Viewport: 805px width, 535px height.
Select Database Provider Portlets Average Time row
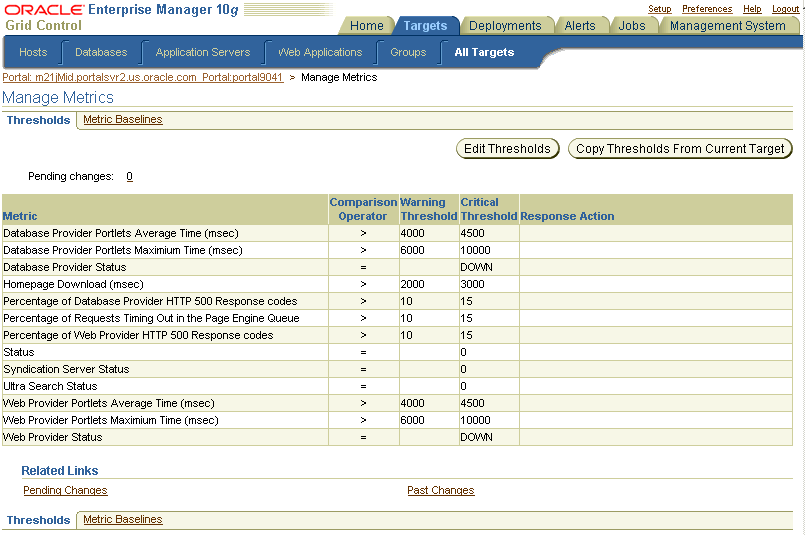tap(397, 233)
